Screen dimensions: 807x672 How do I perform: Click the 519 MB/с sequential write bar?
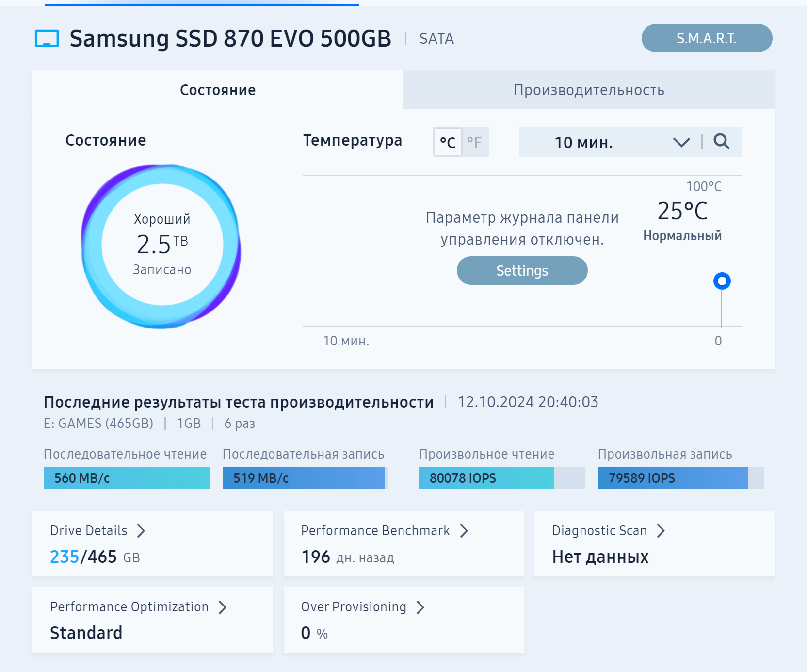pyautogui.click(x=306, y=478)
